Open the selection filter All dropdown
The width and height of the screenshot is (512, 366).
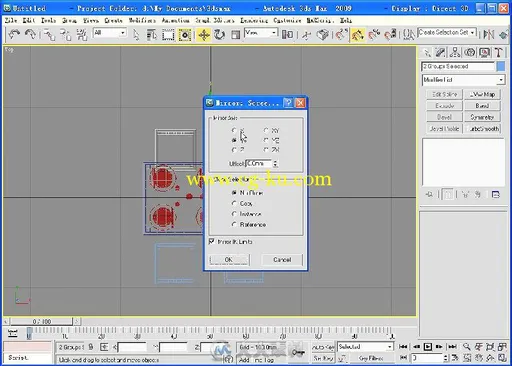pos(110,33)
